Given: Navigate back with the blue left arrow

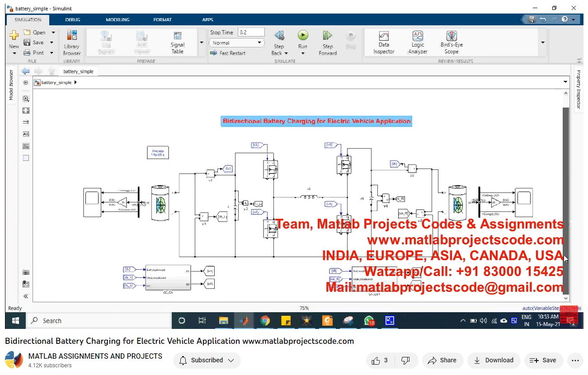Looking at the screenshot, I should pyautogui.click(x=26, y=71).
